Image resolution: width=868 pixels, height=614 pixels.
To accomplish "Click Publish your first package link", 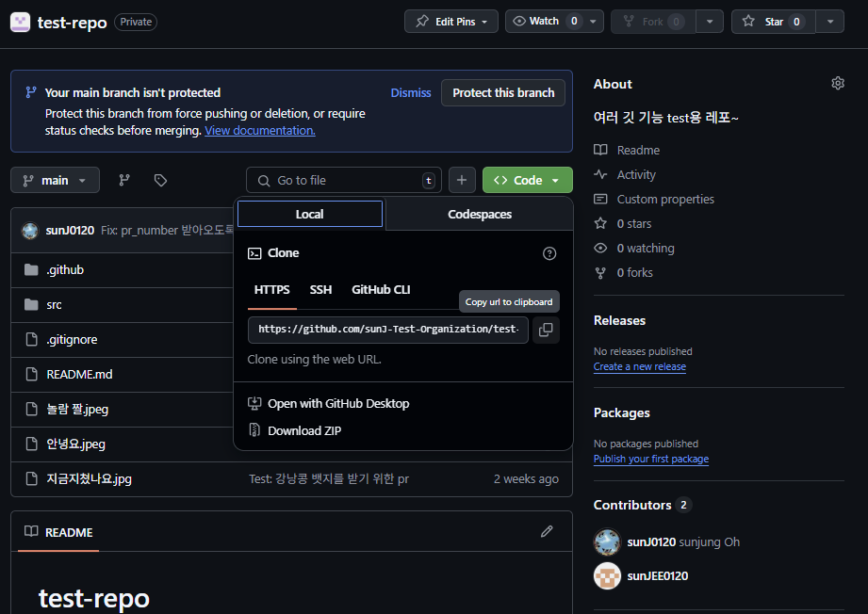I will tap(651, 460).
